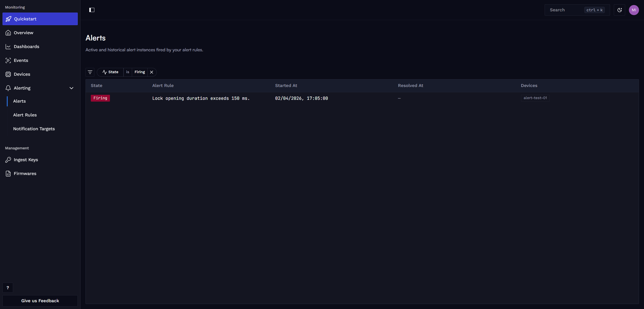Open the filter options icon
The image size is (644, 309).
pos(90,72)
